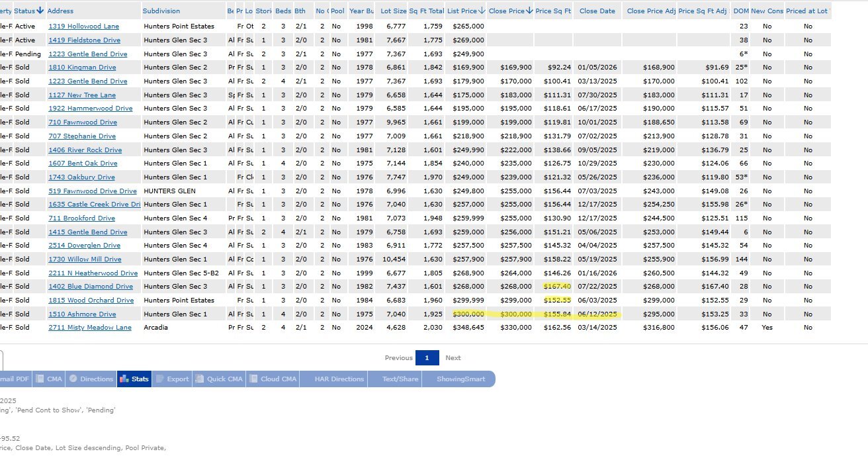Open the Cloud CMA tool
The image size is (868, 466).
(x=273, y=379)
